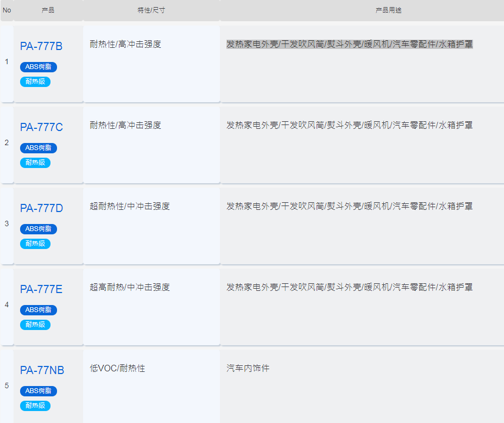Click highlighted usage text in PA-777B row
Image resolution: width=504 pixels, height=423 pixels.
[x=349, y=44]
